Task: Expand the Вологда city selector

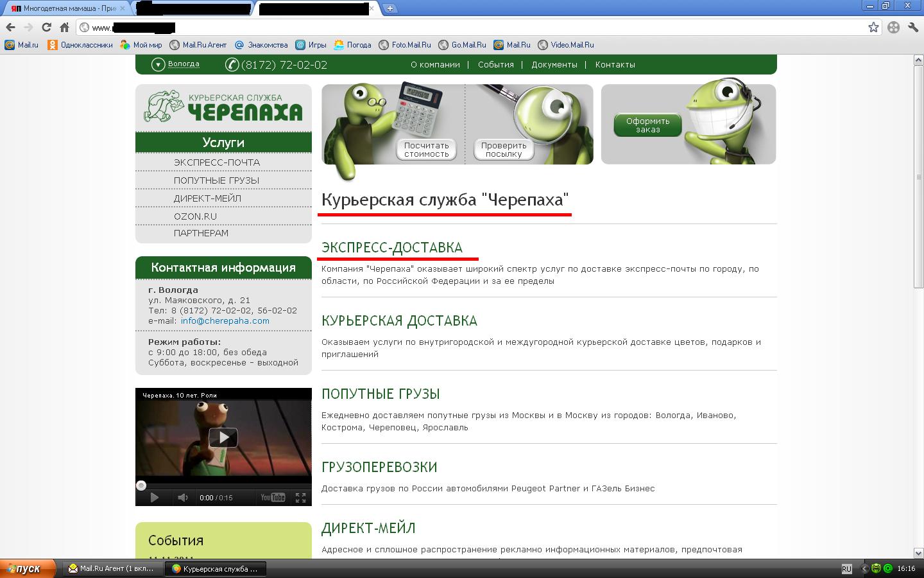Action: pyautogui.click(x=175, y=64)
